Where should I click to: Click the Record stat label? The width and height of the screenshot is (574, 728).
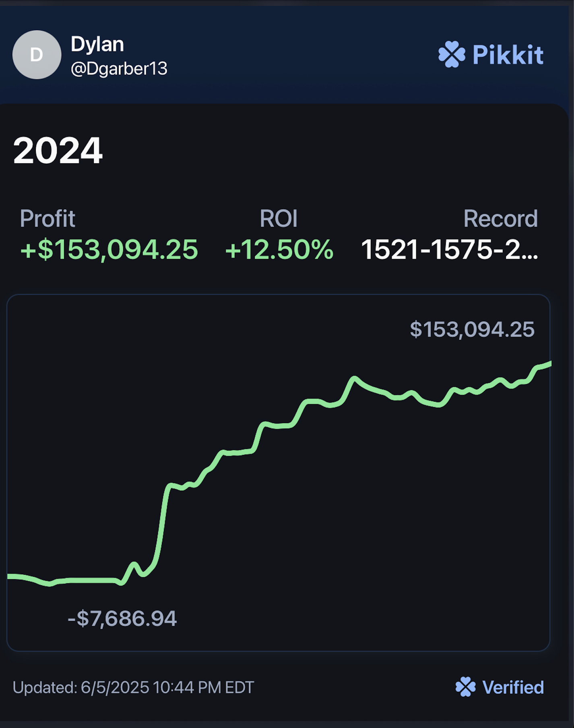500,218
